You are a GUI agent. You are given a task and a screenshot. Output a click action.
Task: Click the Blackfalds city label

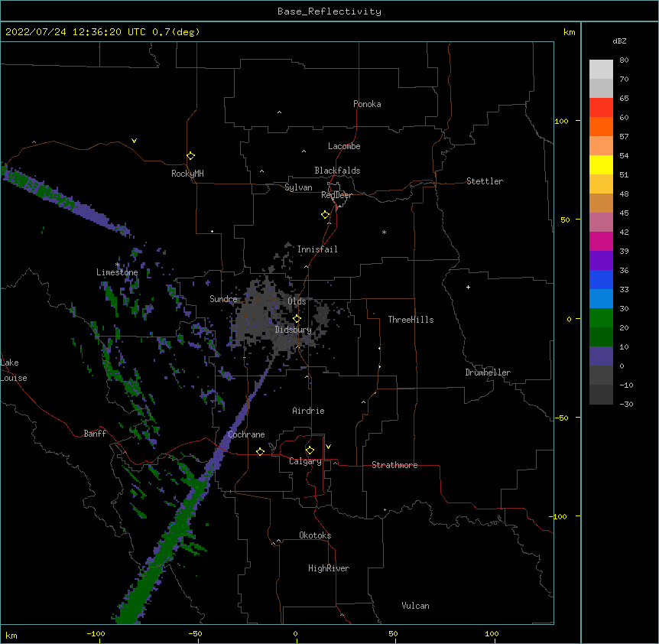[x=337, y=171]
